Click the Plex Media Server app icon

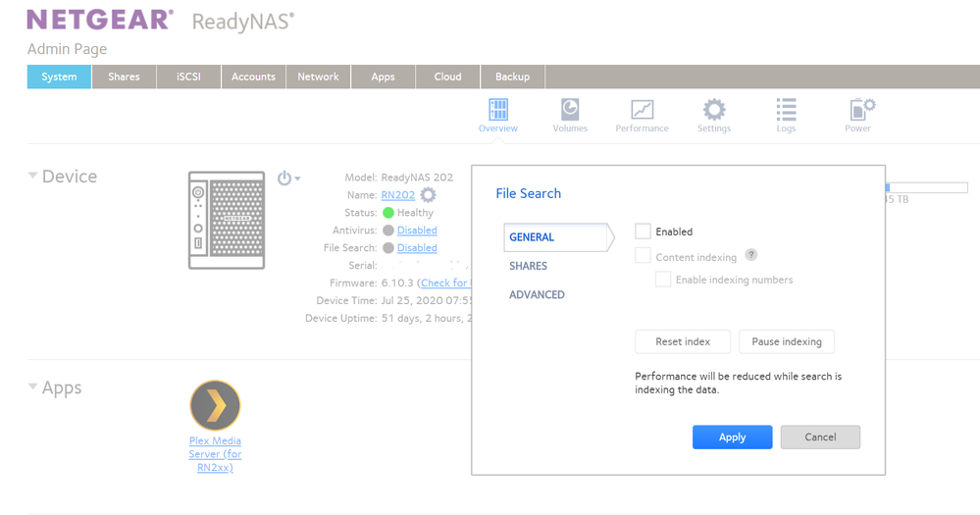[215, 405]
